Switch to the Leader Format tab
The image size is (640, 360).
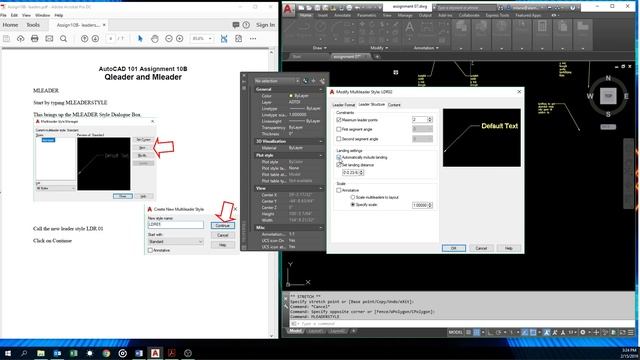(x=343, y=105)
